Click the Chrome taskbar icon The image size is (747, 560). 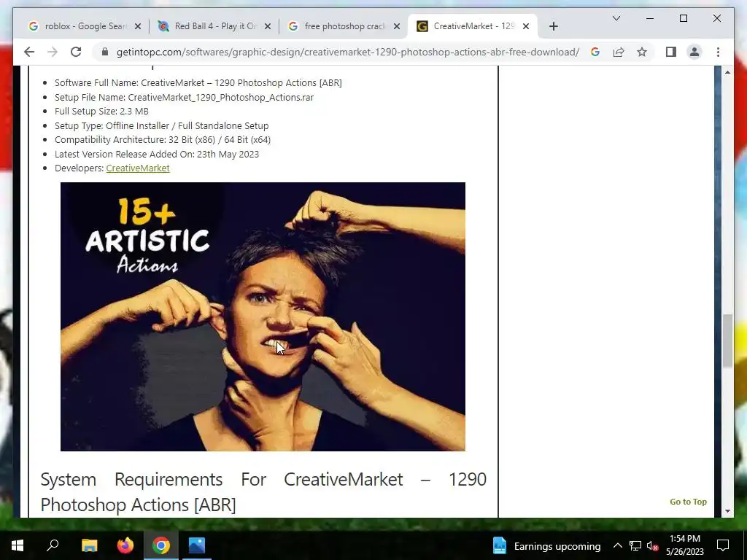tap(161, 545)
